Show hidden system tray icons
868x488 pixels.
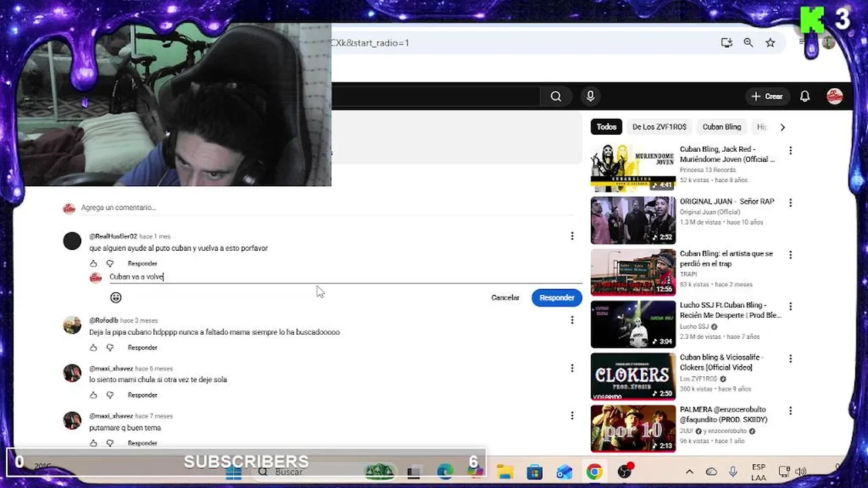click(690, 472)
